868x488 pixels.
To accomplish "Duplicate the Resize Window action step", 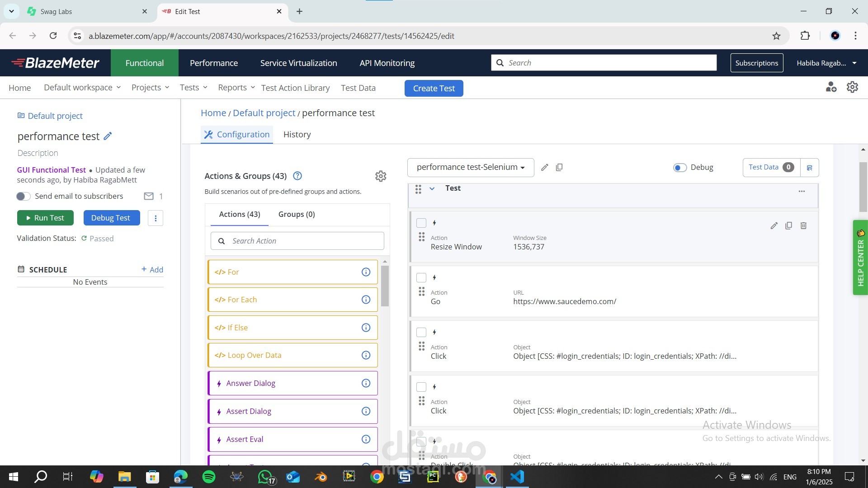I will [788, 225].
